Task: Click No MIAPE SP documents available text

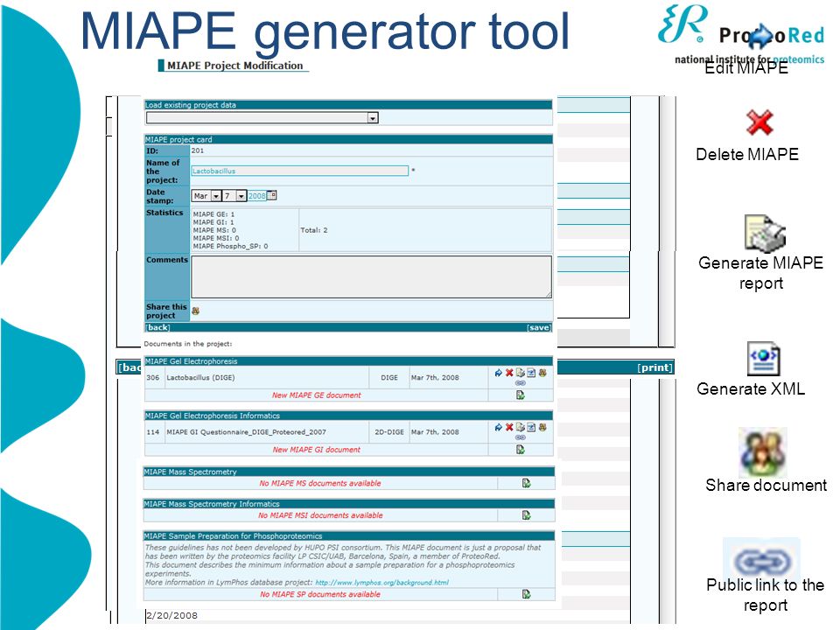Action: pyautogui.click(x=320, y=594)
